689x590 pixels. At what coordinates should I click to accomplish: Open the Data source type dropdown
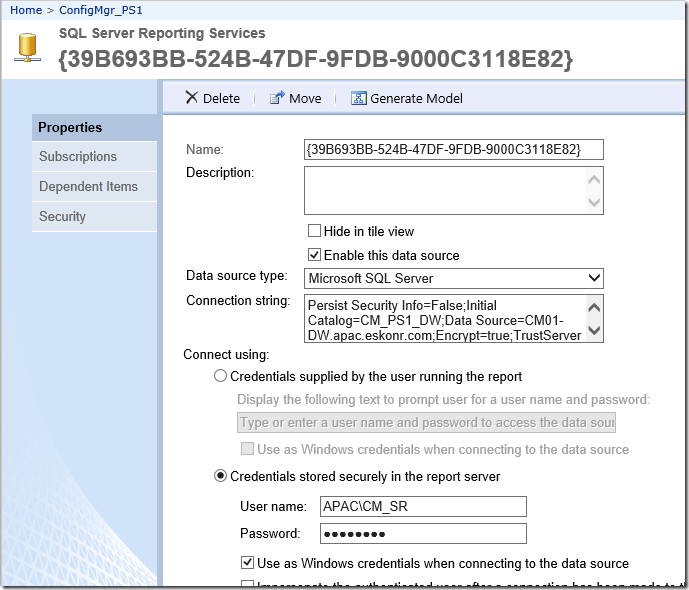tap(454, 278)
